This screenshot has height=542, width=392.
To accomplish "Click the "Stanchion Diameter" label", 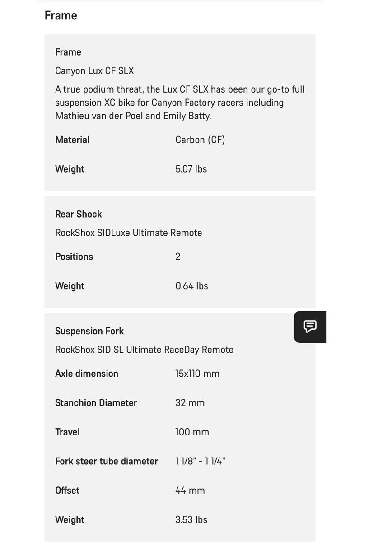I will click(x=96, y=403).
